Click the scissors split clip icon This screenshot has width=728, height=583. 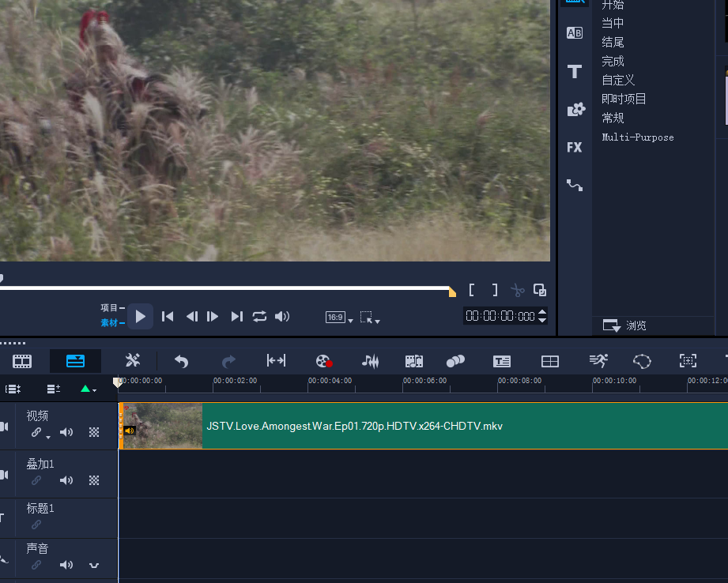(x=518, y=291)
